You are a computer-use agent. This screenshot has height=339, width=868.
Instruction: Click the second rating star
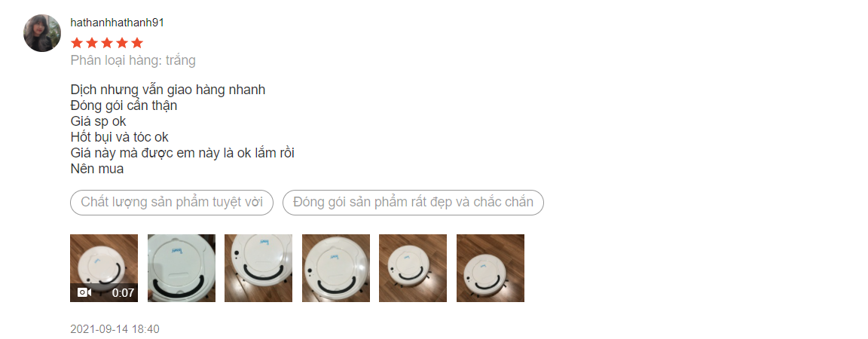tap(92, 43)
